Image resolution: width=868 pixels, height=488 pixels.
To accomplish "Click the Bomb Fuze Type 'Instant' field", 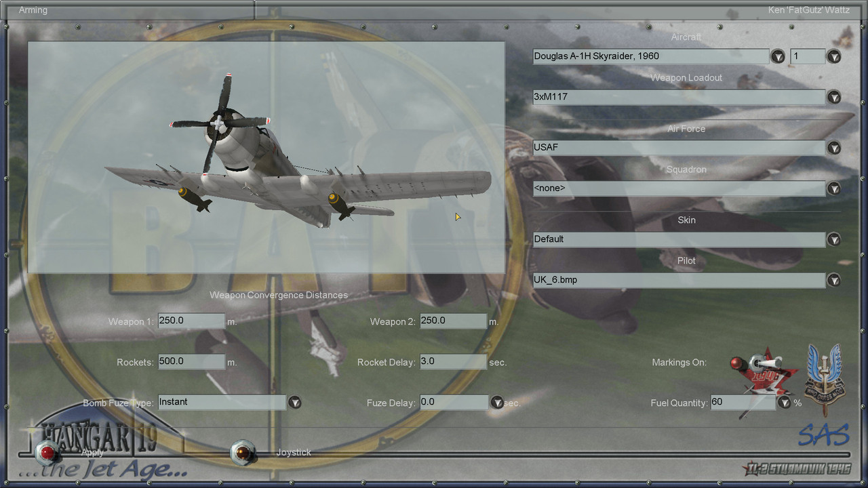I will [x=222, y=402].
